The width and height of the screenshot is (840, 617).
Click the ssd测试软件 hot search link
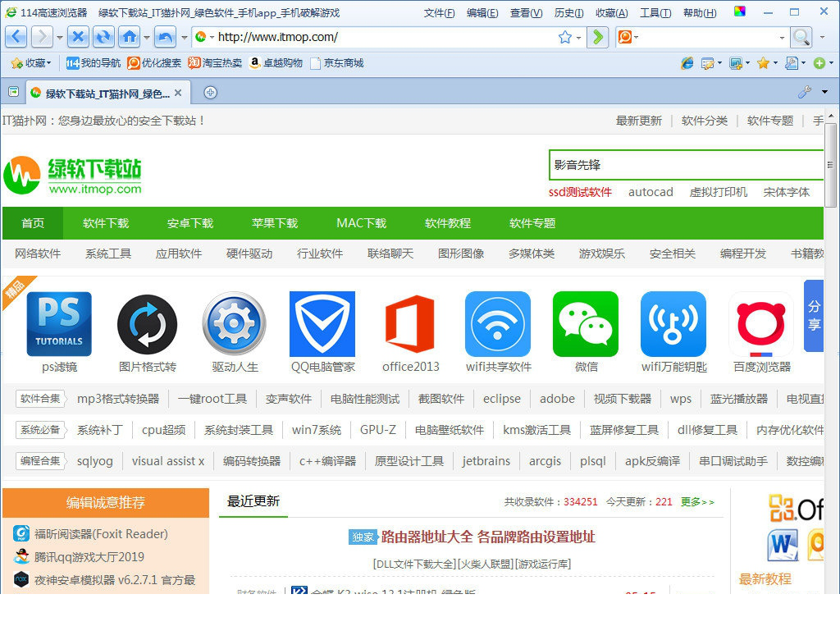580,192
